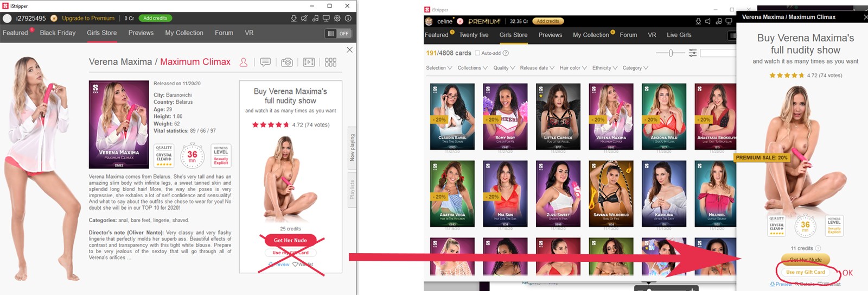The height and width of the screenshot is (295, 868).
Task: Click Upgrade to Premium link
Action: pos(88,18)
